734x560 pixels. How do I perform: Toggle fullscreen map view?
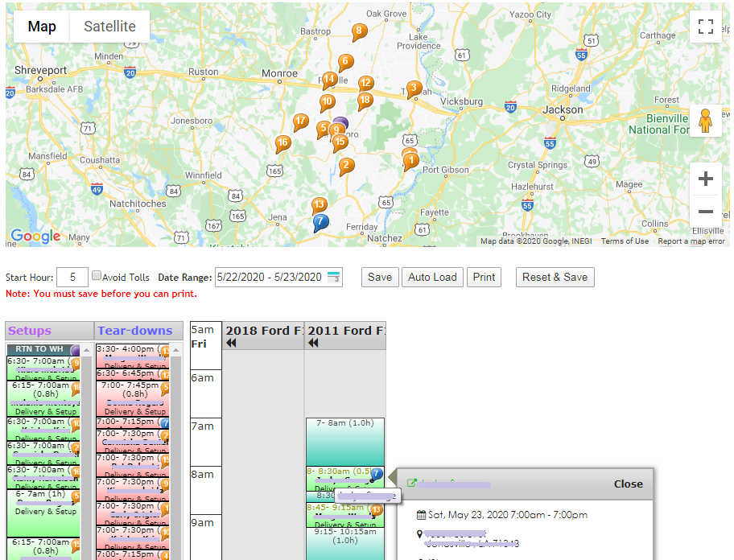tap(706, 27)
